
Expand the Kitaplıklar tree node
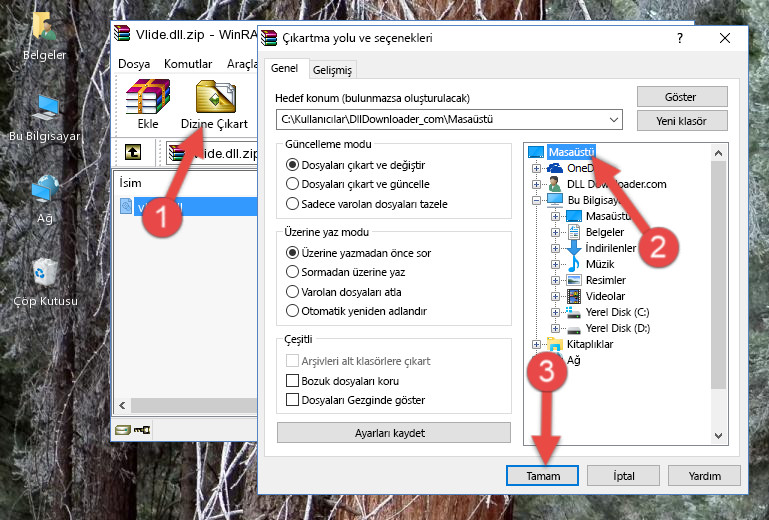point(536,344)
